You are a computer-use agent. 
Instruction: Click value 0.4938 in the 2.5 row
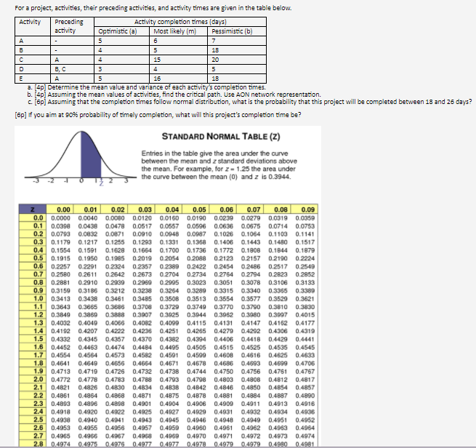(x=60, y=420)
